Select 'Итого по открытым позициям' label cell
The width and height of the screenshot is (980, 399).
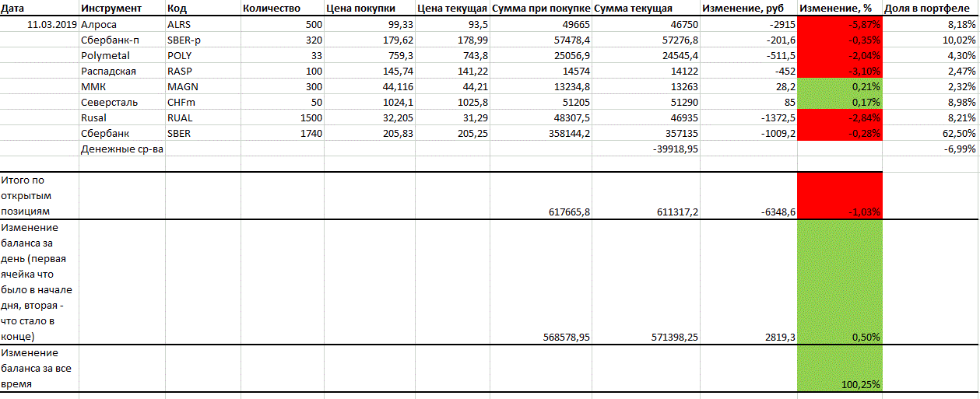[40, 195]
